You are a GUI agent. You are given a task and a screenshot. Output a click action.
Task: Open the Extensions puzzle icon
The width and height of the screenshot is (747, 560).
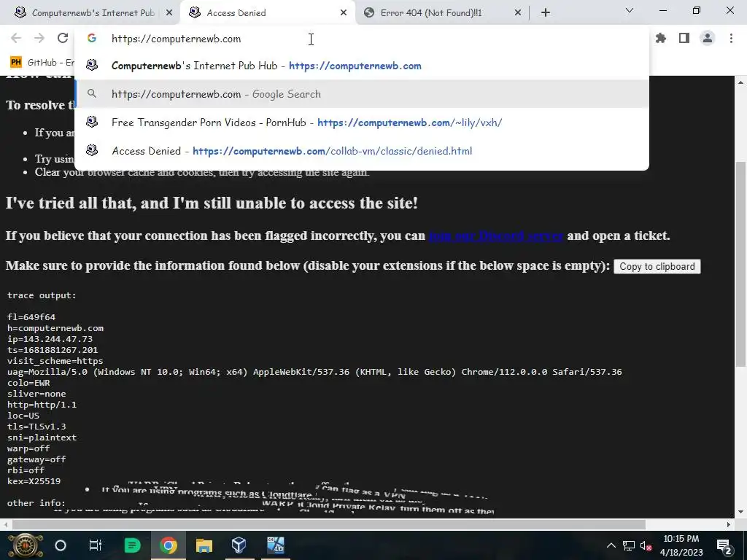tap(661, 38)
